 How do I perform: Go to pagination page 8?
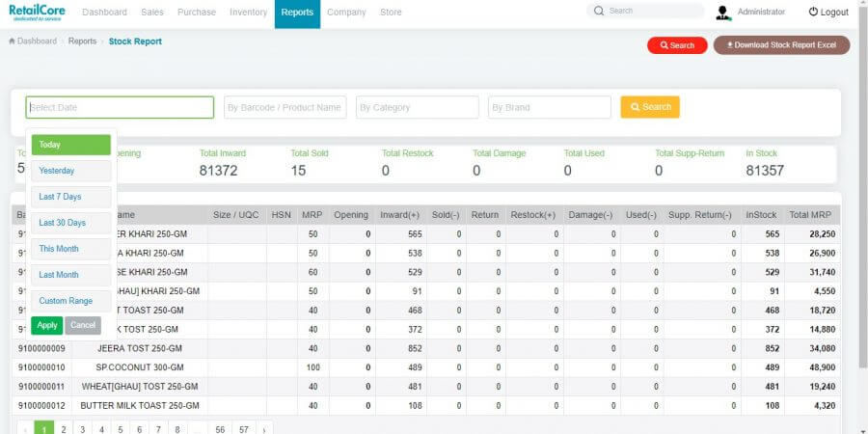click(x=177, y=429)
